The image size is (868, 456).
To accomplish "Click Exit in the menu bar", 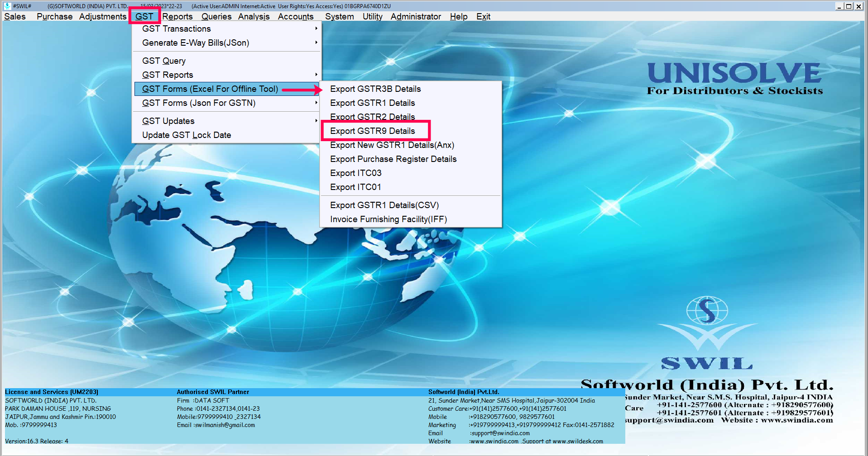I will pos(483,16).
